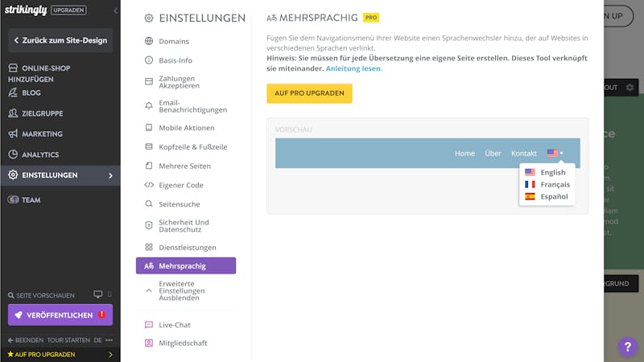Open the US flag language dropdown
This screenshot has width=644, height=362.
pyautogui.click(x=555, y=153)
